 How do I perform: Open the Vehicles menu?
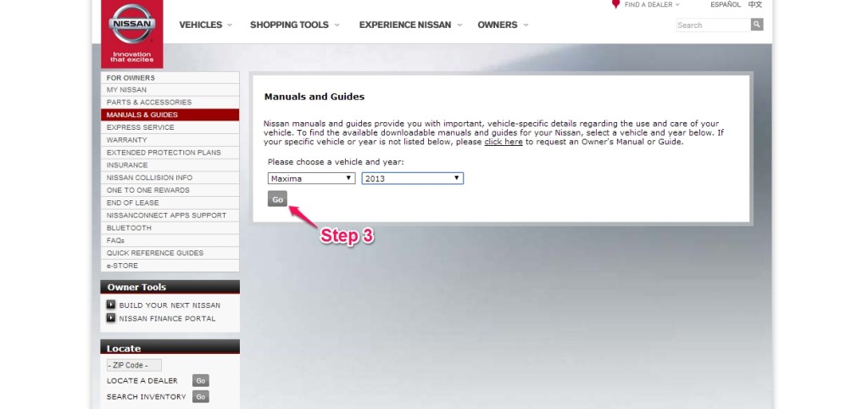click(x=205, y=25)
